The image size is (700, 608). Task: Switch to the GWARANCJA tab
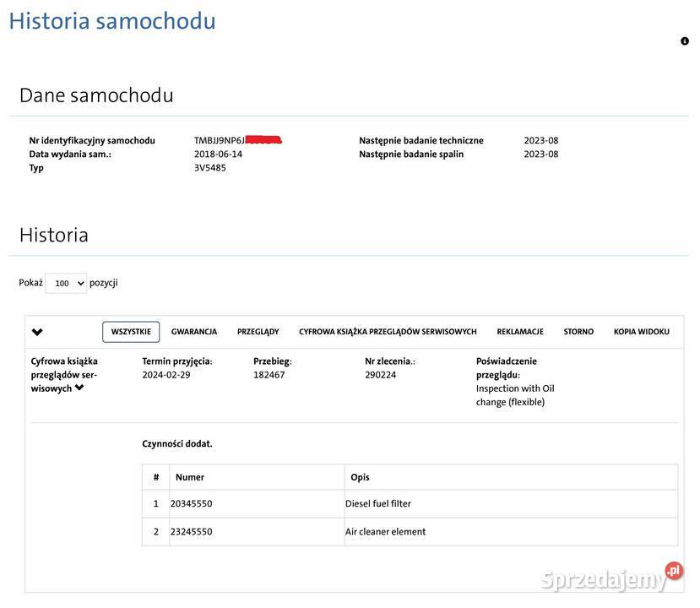coord(193,331)
